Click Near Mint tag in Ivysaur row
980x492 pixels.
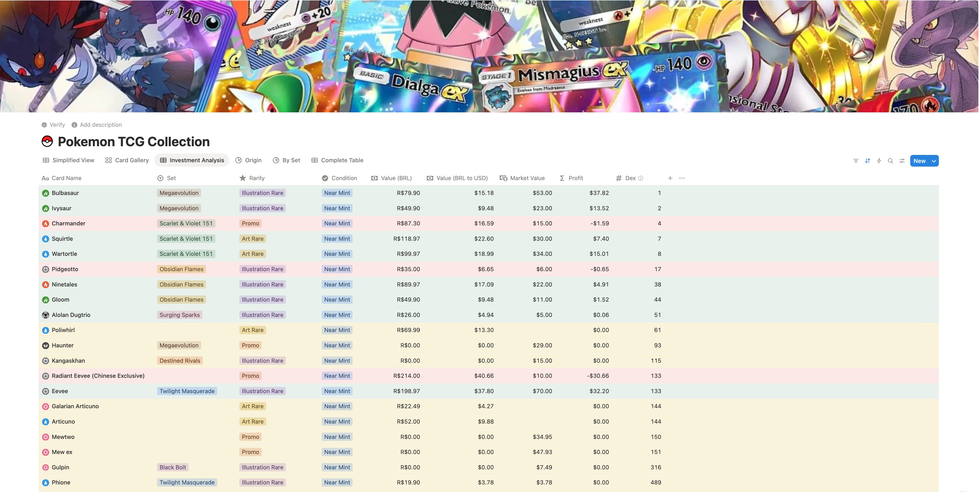(x=337, y=208)
